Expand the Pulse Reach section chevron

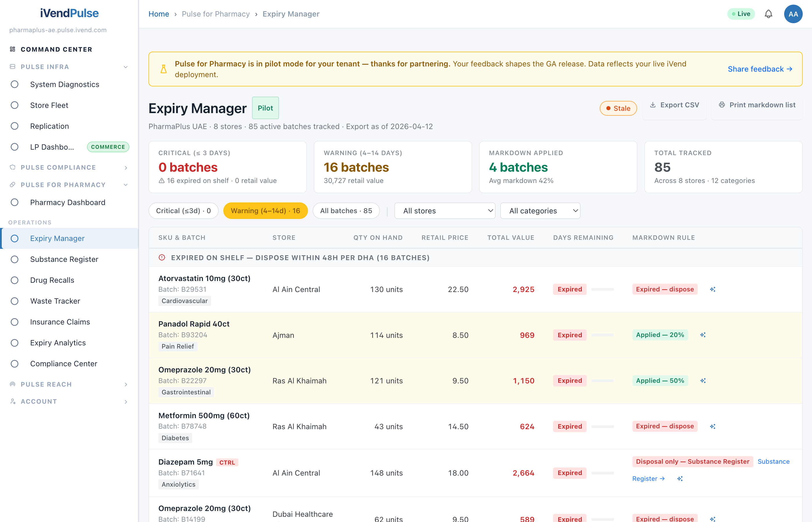pyautogui.click(x=126, y=384)
